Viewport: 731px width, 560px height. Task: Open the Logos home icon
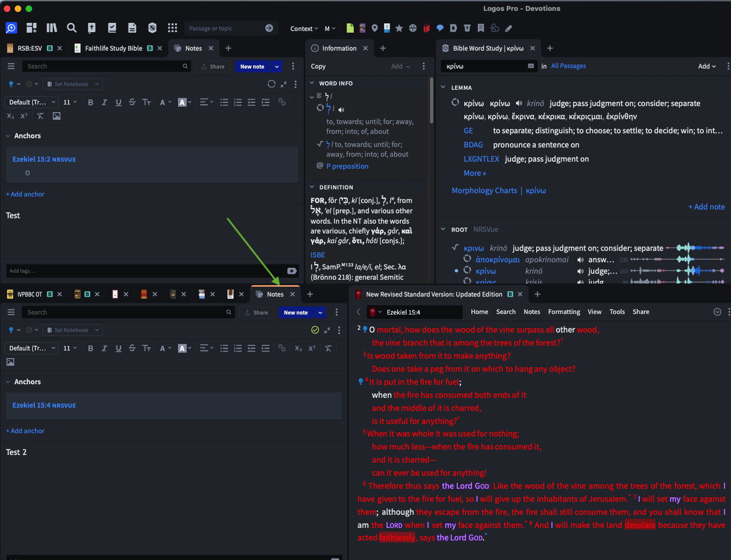11,28
